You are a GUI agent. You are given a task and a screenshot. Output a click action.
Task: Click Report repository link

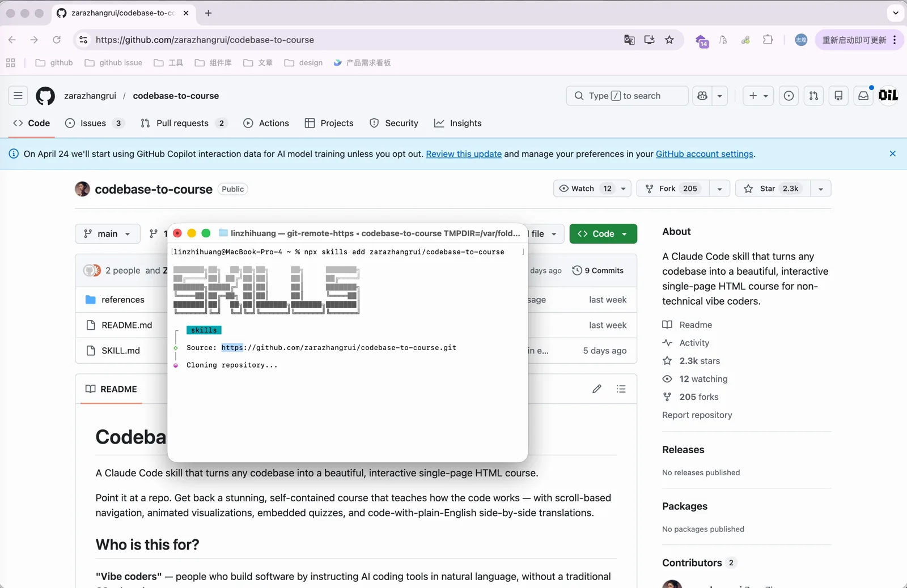click(x=697, y=415)
